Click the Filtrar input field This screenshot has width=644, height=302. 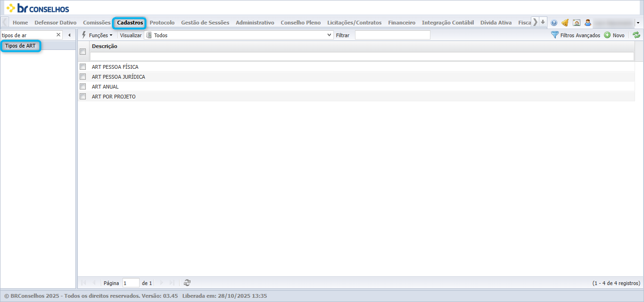392,35
